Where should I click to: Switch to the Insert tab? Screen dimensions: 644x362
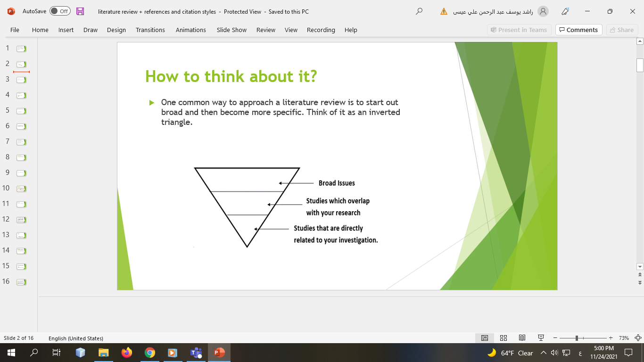66,30
